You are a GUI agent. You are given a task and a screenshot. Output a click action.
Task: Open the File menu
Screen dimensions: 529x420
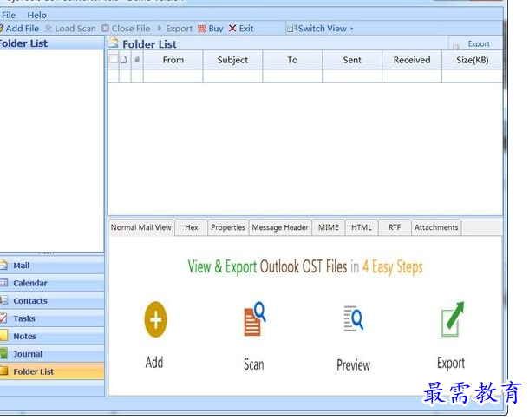pos(9,16)
